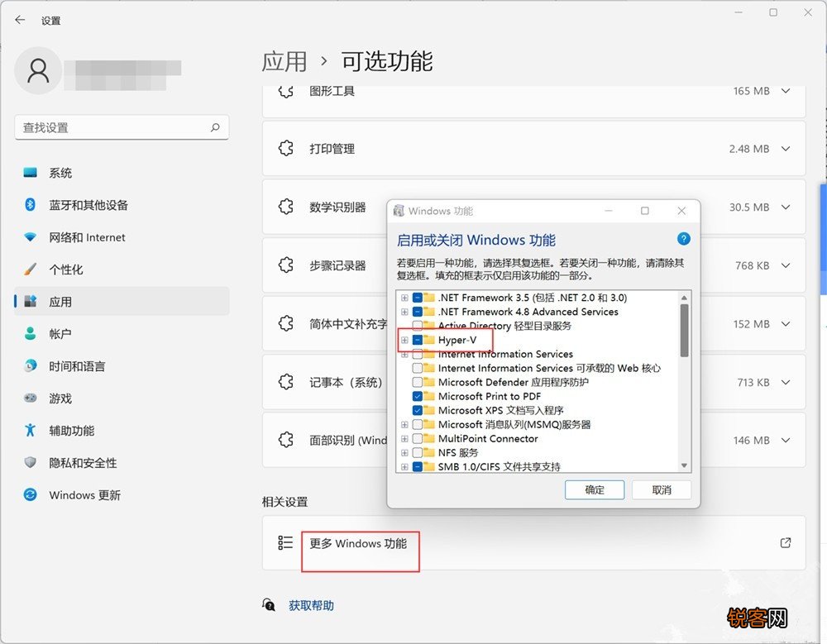Select SMB 1.0/CIFS 文件共享支持 row

[x=499, y=467]
